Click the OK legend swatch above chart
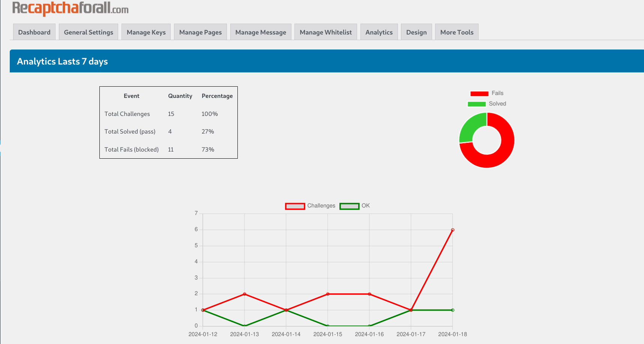 [349, 206]
